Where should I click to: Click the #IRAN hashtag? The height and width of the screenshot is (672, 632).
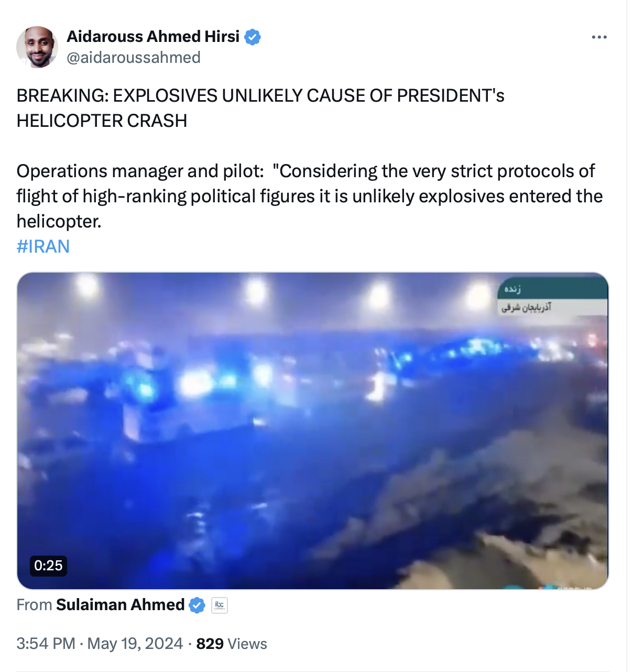coord(43,246)
